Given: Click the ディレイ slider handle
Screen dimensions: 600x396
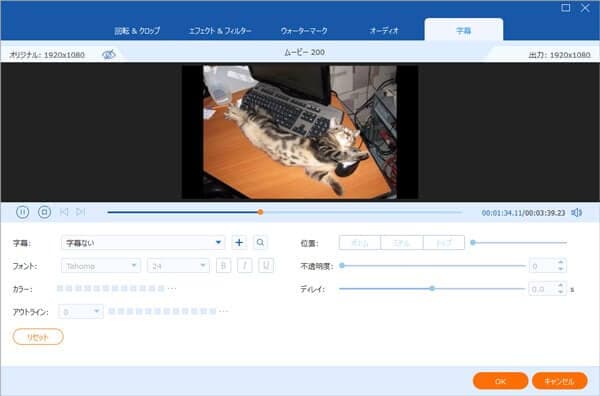Looking at the screenshot, I should (x=432, y=288).
